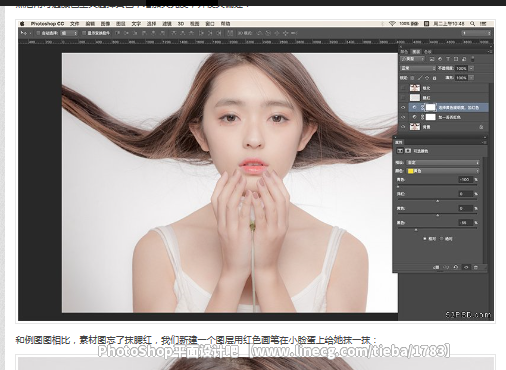This screenshot has height=370, width=506.
Task: Click the fill 100% field
Action: point(461,78)
